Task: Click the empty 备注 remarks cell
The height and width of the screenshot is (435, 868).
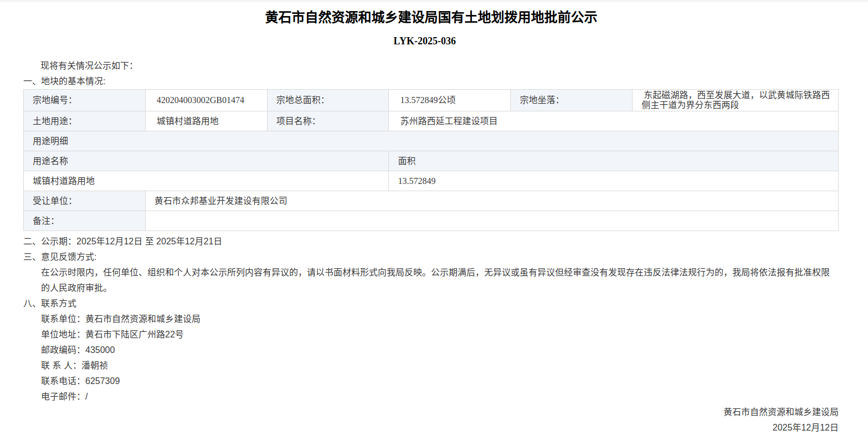Action: click(491, 221)
